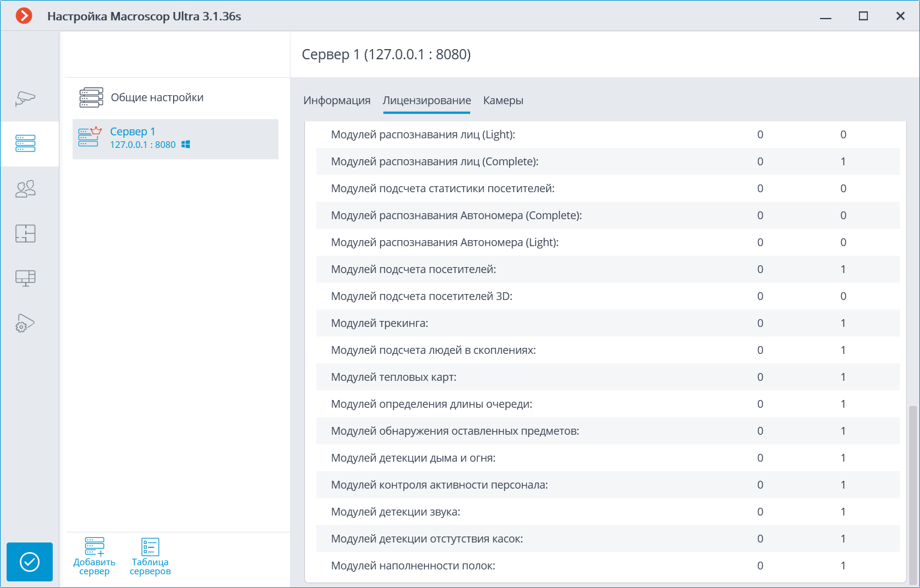Close the Macroscop settings window
Screen dimensions: 920x588
click(900, 16)
